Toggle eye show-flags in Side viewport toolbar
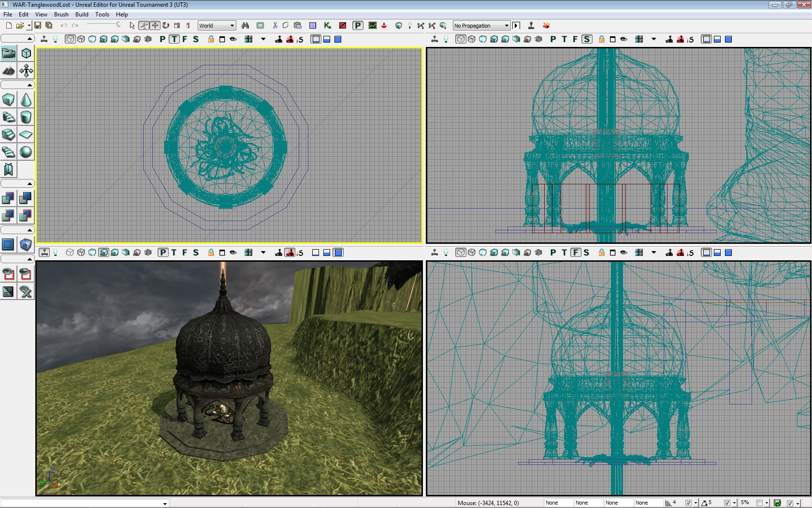The image size is (812, 508). click(x=624, y=39)
